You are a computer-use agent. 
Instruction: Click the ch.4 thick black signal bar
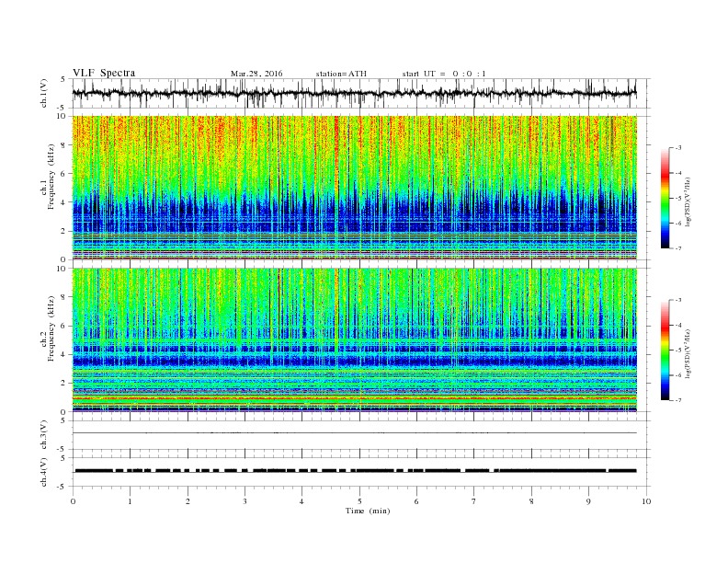coord(355,471)
